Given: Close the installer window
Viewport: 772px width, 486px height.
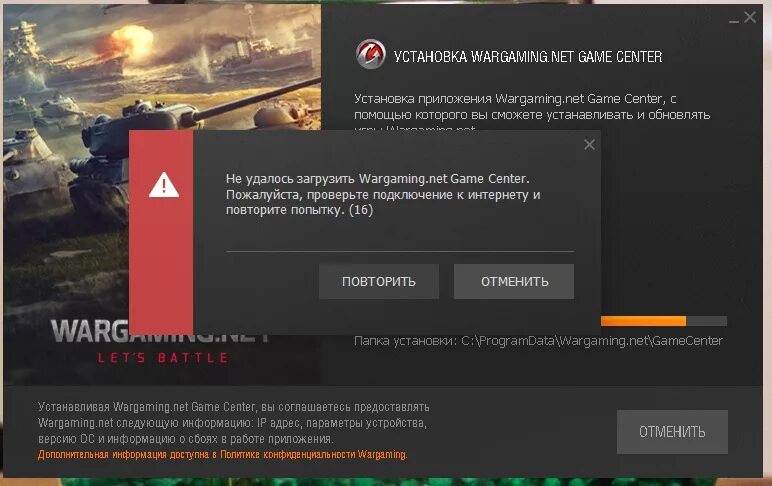Looking at the screenshot, I should click(x=750, y=17).
